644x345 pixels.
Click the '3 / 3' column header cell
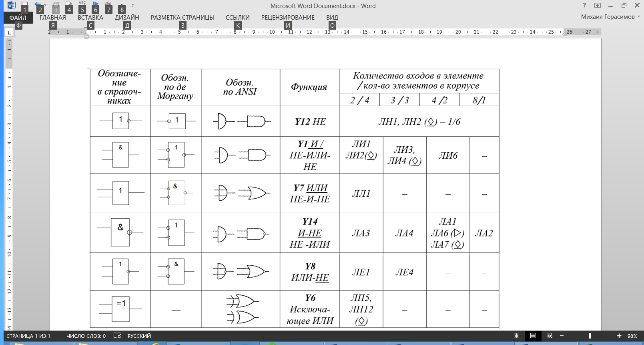tap(399, 100)
